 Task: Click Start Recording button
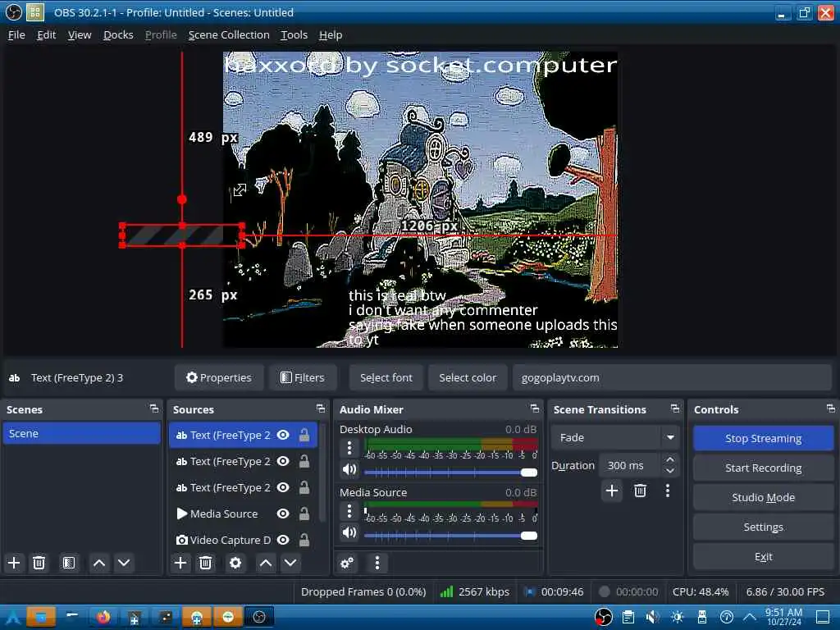[764, 468]
